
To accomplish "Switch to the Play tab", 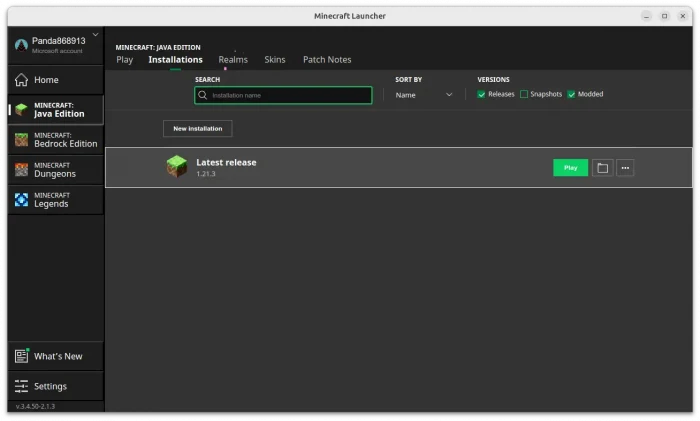I will 125,60.
